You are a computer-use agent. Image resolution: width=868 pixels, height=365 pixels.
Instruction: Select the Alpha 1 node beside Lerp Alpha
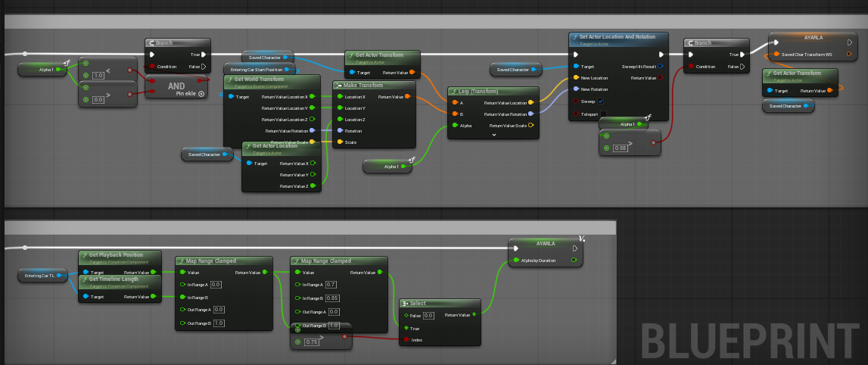click(x=387, y=166)
